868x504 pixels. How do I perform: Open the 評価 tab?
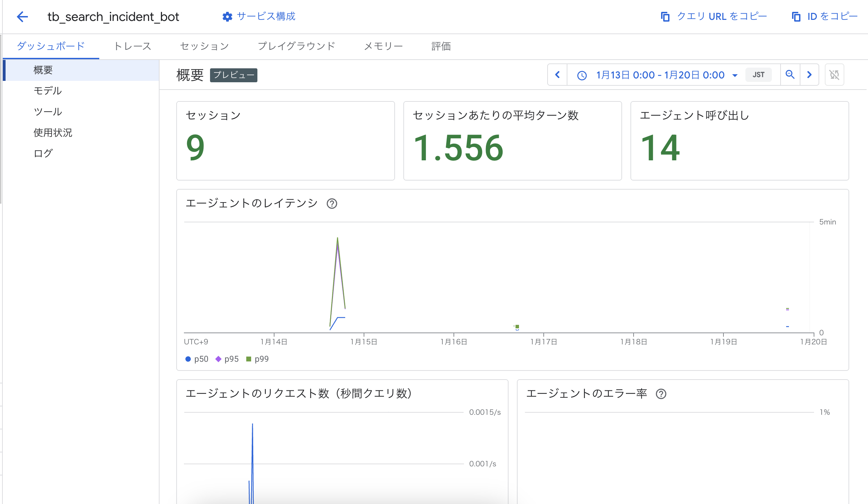[441, 46]
